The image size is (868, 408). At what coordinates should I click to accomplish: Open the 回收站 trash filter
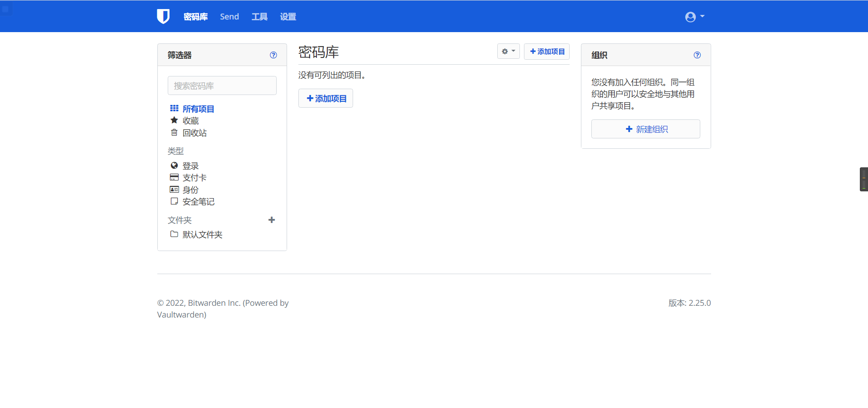tap(194, 133)
